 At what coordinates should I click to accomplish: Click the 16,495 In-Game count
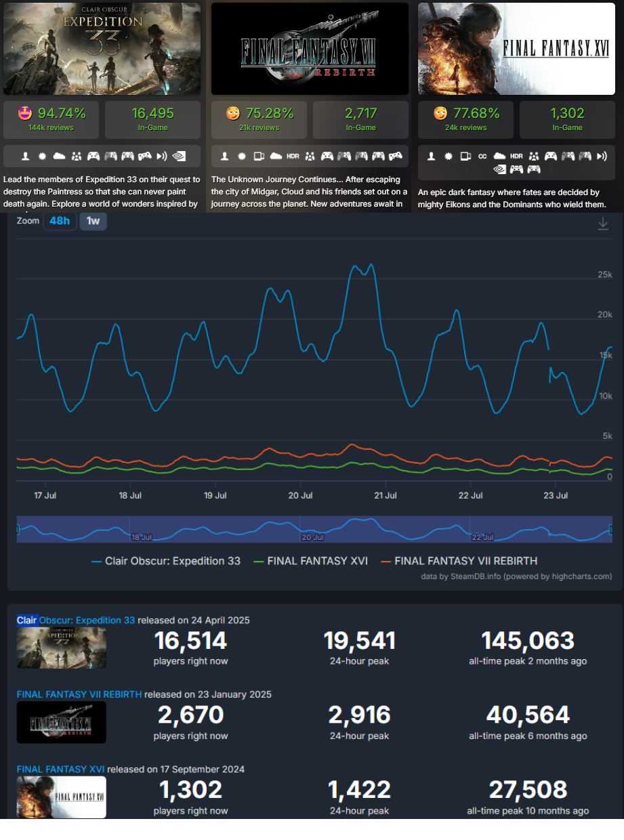click(152, 113)
